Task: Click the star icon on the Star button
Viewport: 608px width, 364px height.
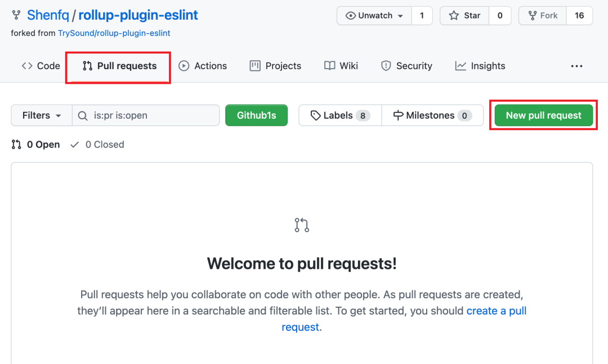Action: (454, 16)
